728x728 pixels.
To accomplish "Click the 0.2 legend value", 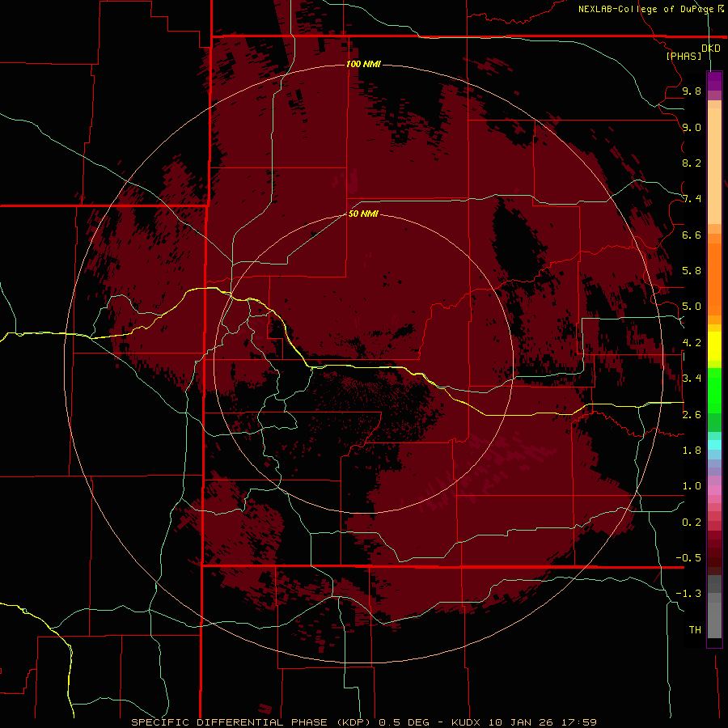I will (692, 523).
